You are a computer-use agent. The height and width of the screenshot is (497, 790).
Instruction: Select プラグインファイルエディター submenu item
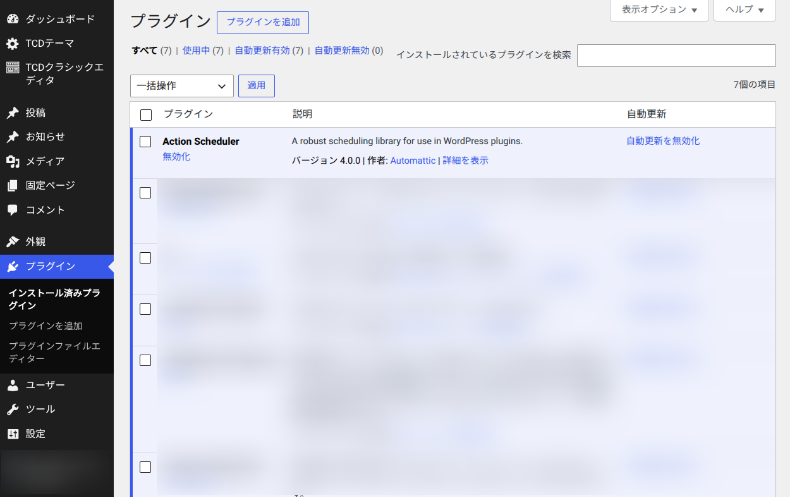[54, 352]
